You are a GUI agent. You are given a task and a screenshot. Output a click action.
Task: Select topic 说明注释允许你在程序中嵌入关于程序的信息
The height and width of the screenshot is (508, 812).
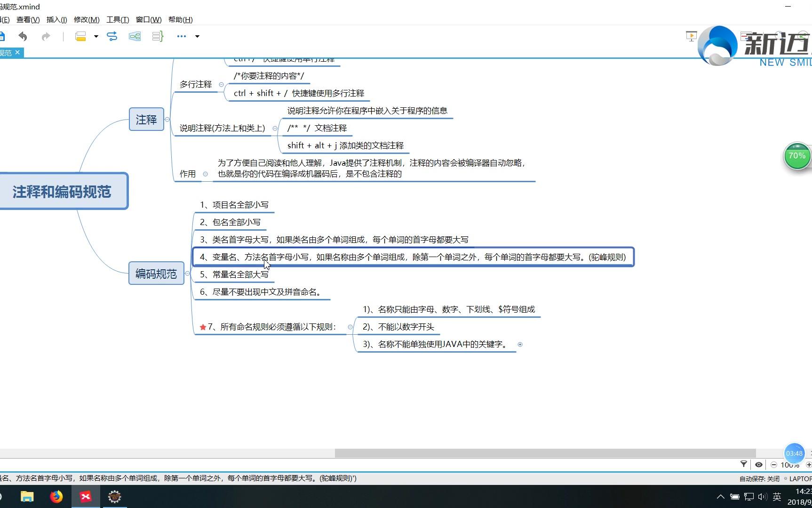click(367, 111)
